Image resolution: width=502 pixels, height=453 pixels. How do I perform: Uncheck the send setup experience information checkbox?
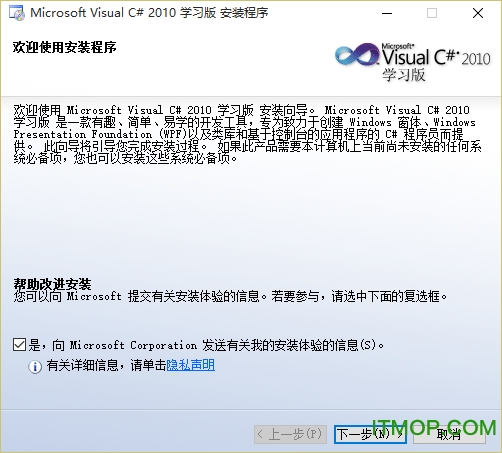click(19, 345)
